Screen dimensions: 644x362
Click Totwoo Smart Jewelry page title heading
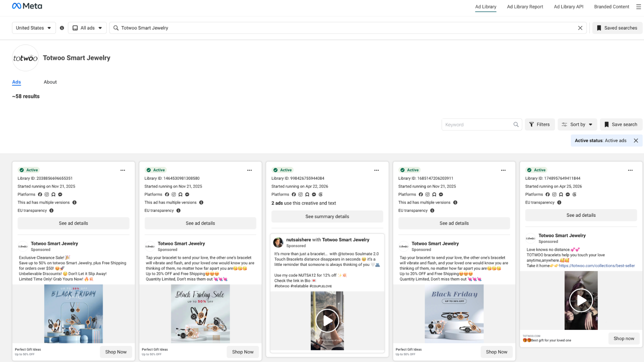point(76,58)
